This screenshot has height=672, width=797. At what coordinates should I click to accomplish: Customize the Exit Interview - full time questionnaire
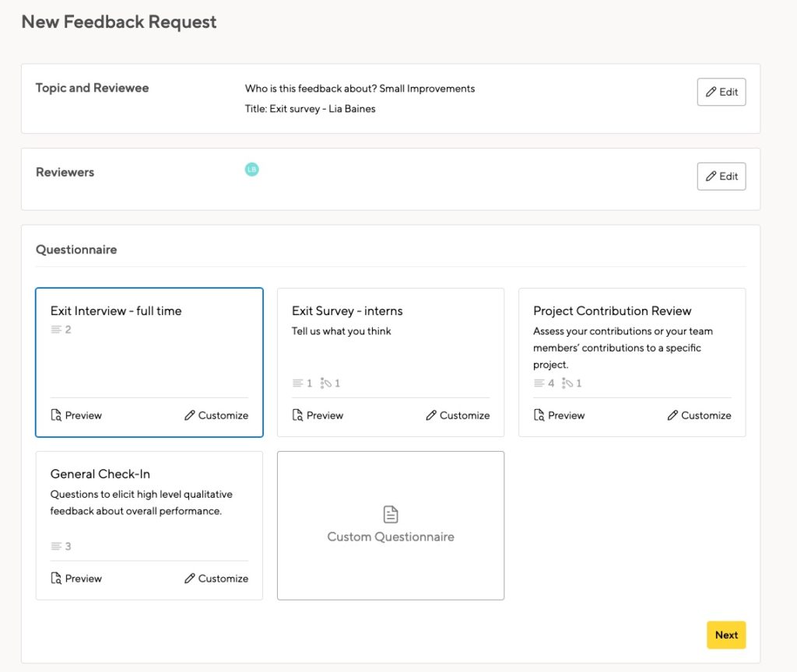click(216, 415)
